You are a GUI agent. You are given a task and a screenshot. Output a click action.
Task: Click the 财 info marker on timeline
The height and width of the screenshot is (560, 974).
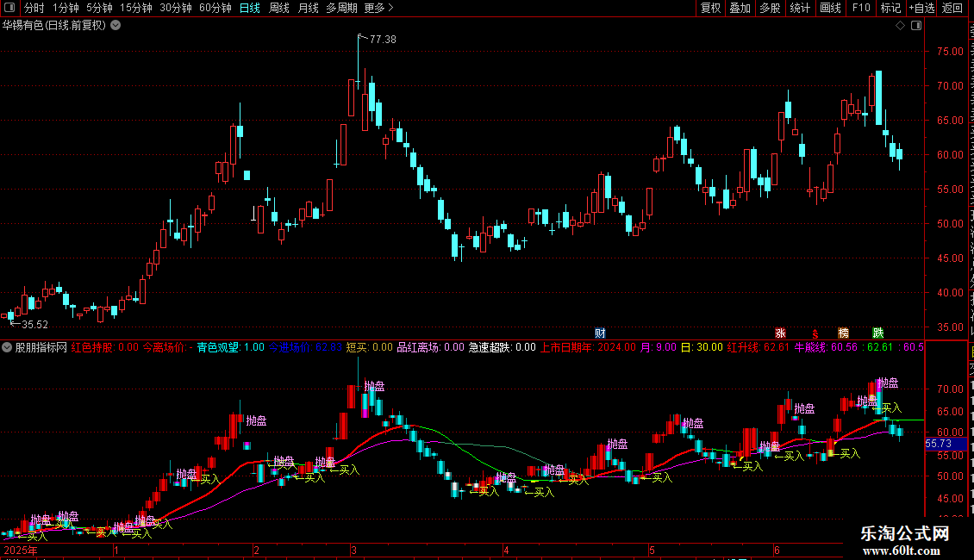point(600,333)
